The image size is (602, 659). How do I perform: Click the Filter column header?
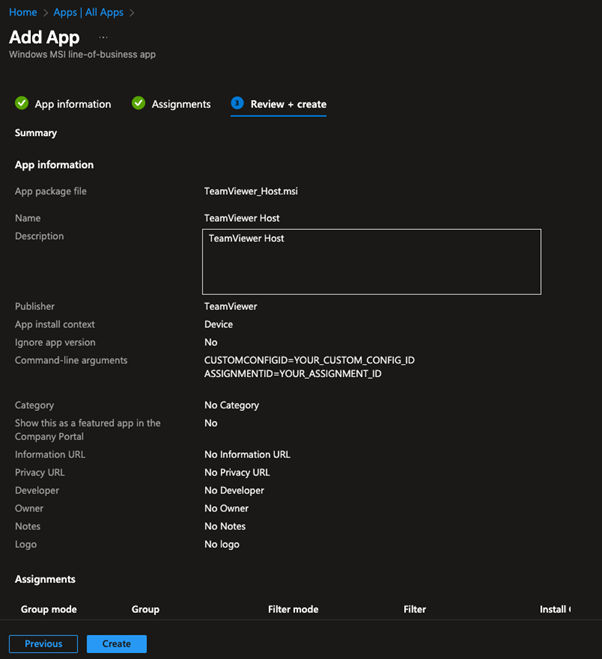(x=415, y=609)
